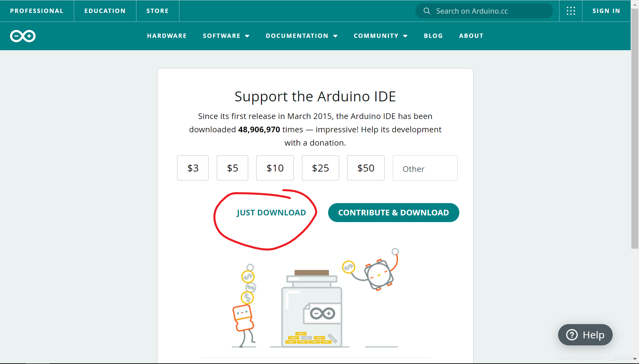Select the $5 donation amount
Image resolution: width=639 pixels, height=364 pixels.
coord(232,168)
